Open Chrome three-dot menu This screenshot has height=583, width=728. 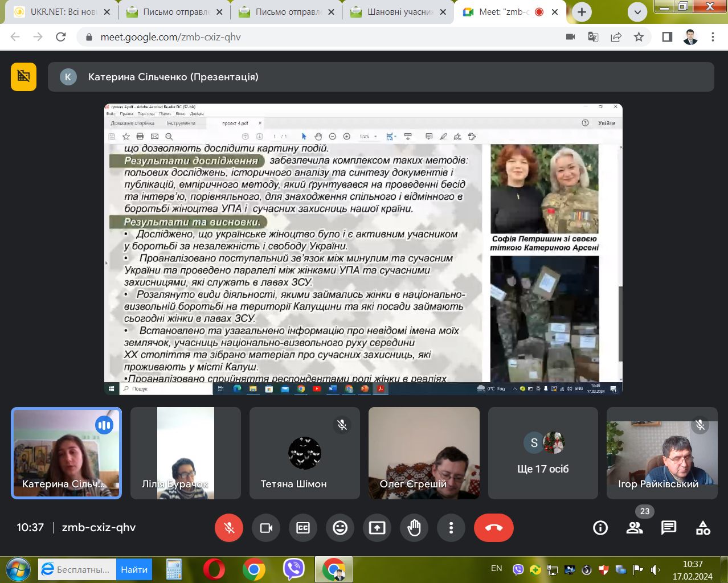(x=713, y=37)
